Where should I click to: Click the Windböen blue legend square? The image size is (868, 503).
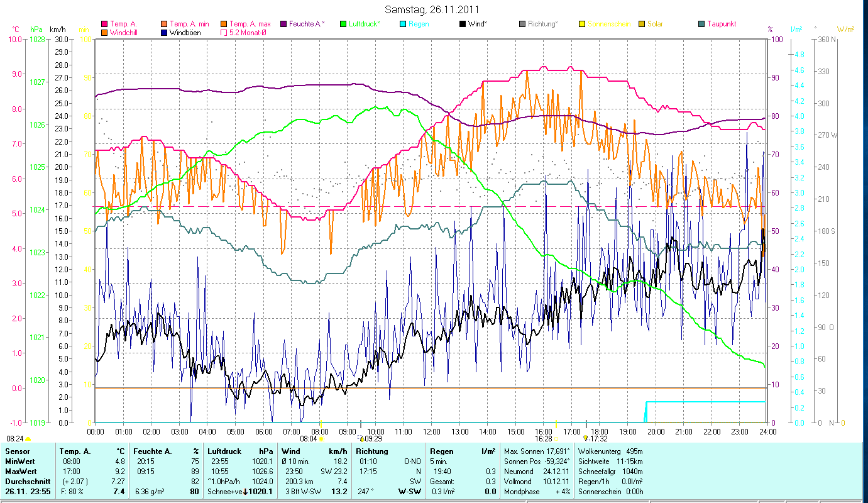click(x=164, y=32)
